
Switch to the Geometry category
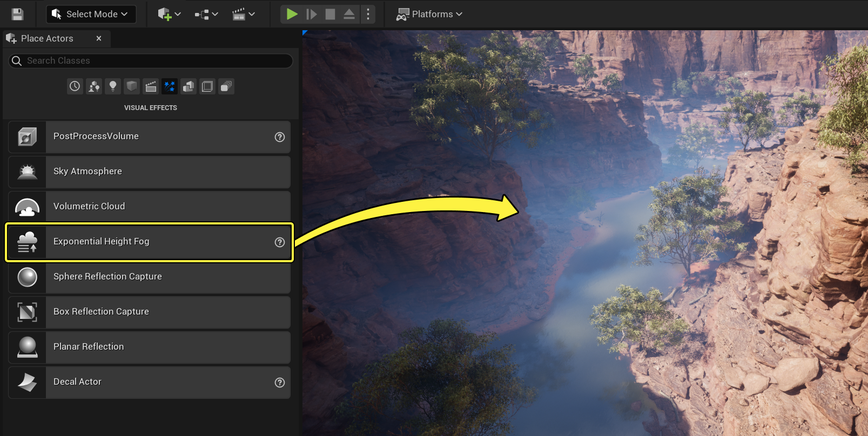coord(189,86)
